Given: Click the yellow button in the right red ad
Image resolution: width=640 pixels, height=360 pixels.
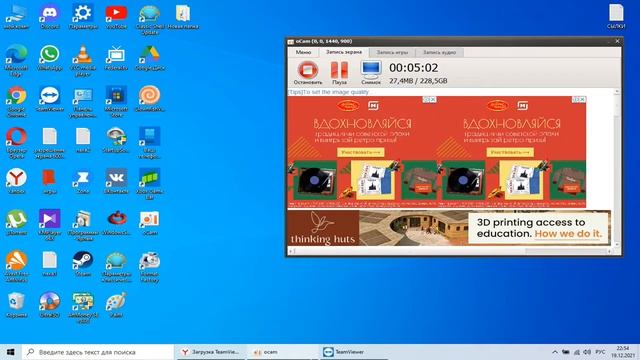Looking at the screenshot, I should 510,152.
